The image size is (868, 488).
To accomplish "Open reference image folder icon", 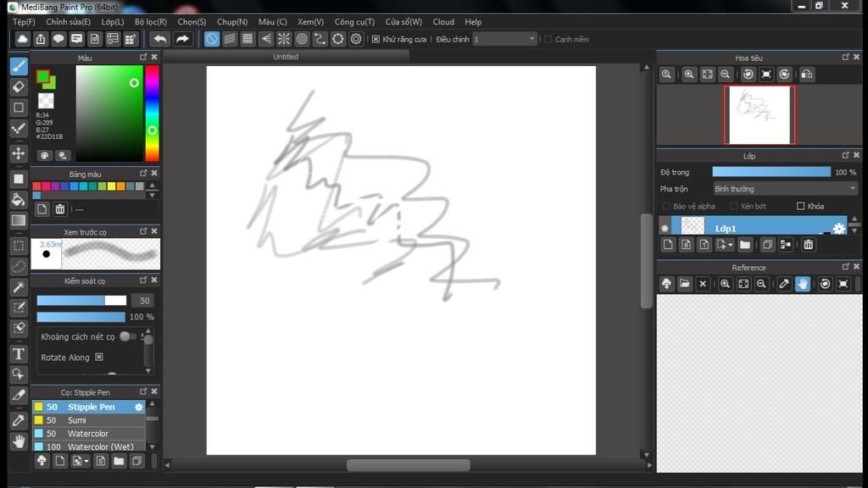I will pos(685,284).
